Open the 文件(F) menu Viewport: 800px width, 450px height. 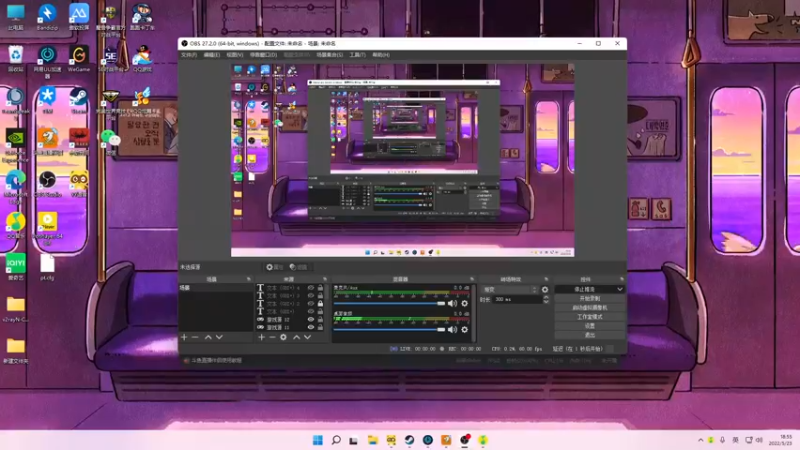(189, 55)
